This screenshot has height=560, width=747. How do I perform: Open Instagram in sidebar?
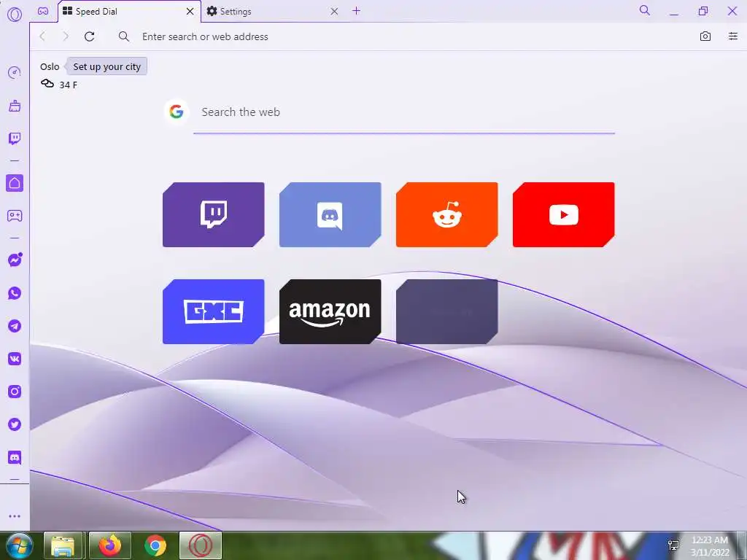point(15,392)
